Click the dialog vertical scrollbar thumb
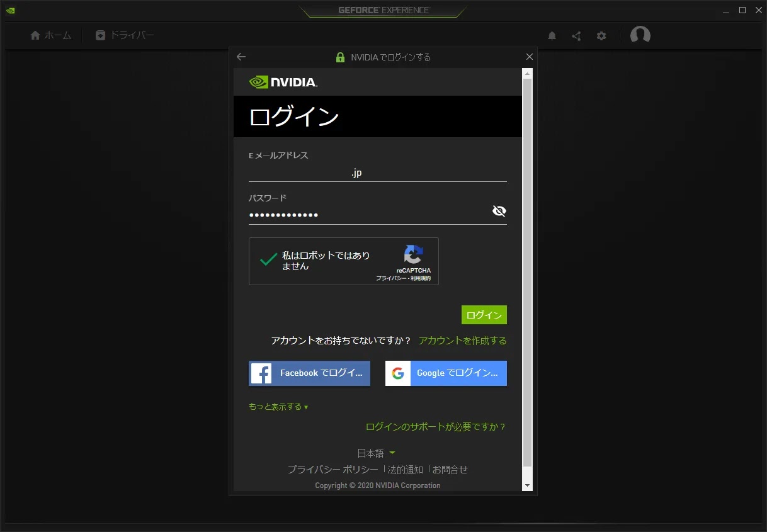 (528, 272)
